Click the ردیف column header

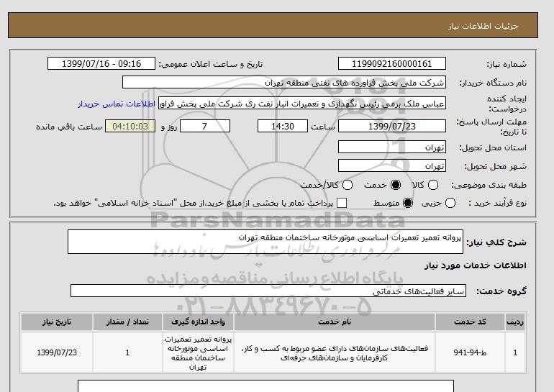(x=515, y=322)
